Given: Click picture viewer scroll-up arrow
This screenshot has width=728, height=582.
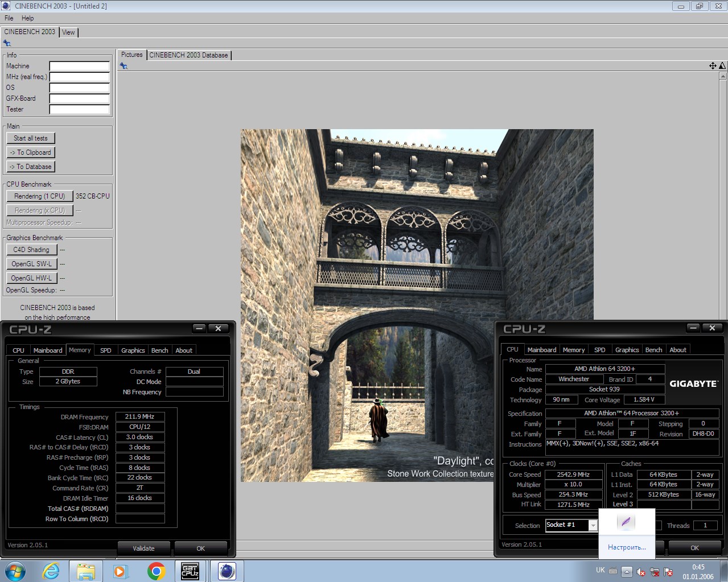Looking at the screenshot, I should click(723, 76).
